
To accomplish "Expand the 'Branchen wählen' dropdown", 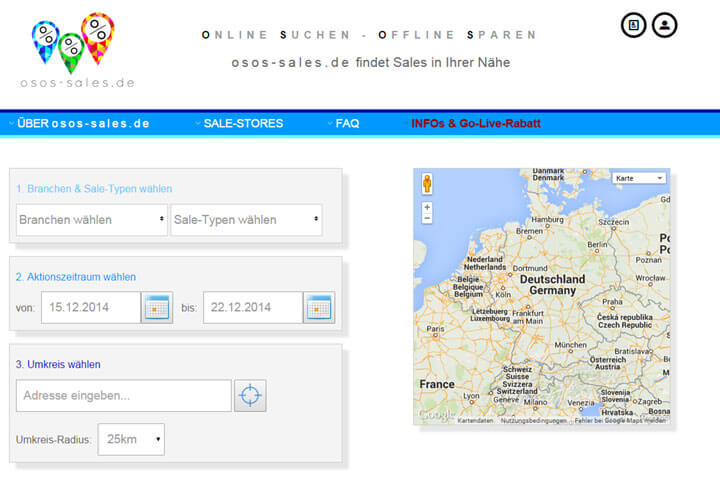I will (91, 220).
